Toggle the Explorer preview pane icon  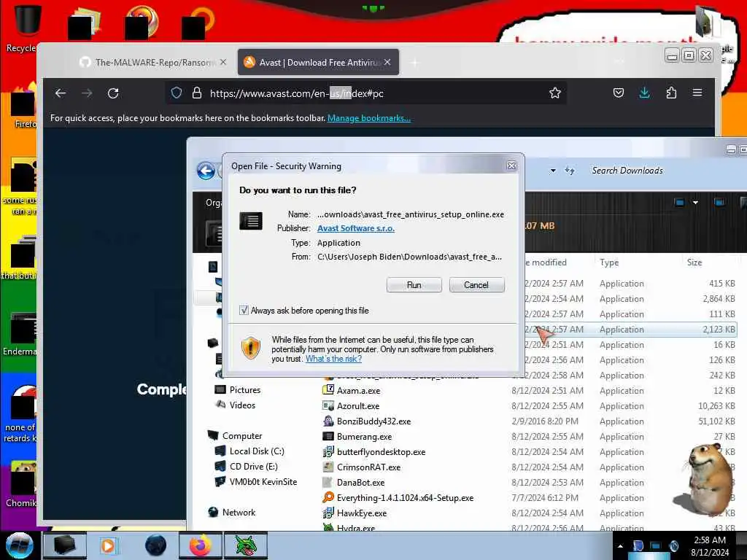719,203
